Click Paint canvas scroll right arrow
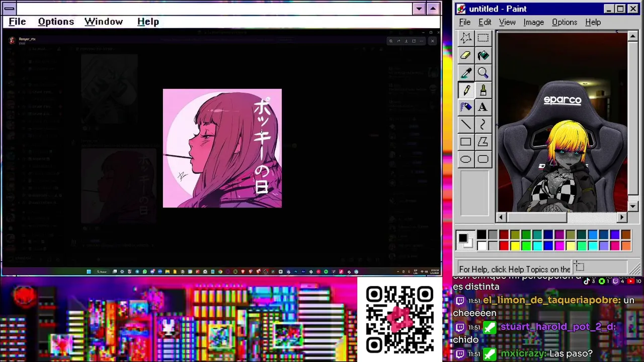The width and height of the screenshot is (644, 362). click(x=622, y=217)
